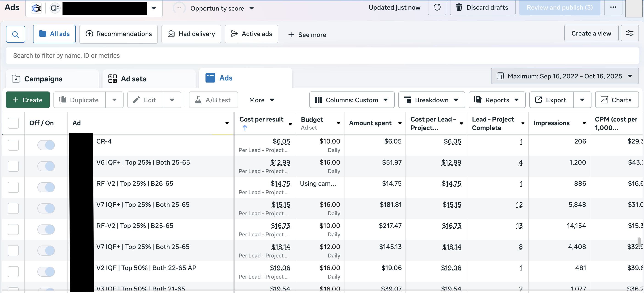Show the Active ads view
The image size is (644, 293).
coord(251,34)
